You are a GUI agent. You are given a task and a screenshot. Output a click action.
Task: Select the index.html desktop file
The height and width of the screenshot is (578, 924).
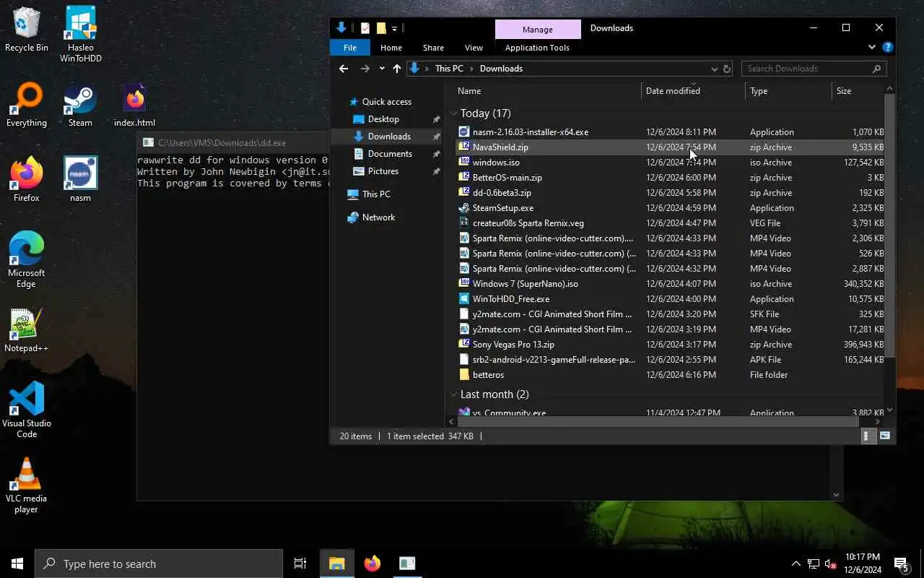(x=134, y=105)
